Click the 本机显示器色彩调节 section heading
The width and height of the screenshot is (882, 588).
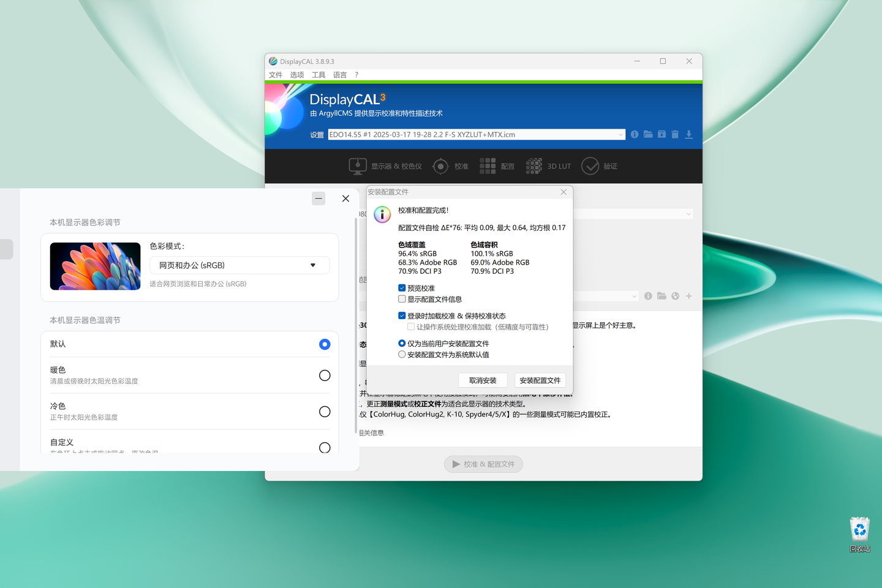coord(85,222)
